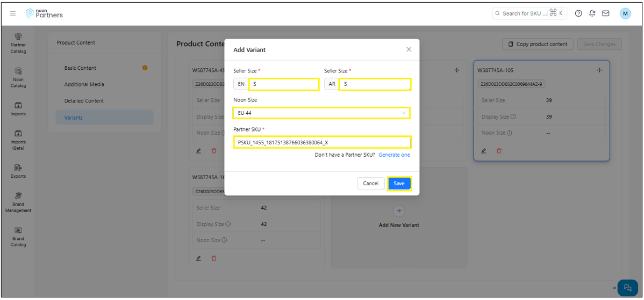644x300 pixels.
Task: Click Cancel in Add Variant dialog
Action: (370, 184)
